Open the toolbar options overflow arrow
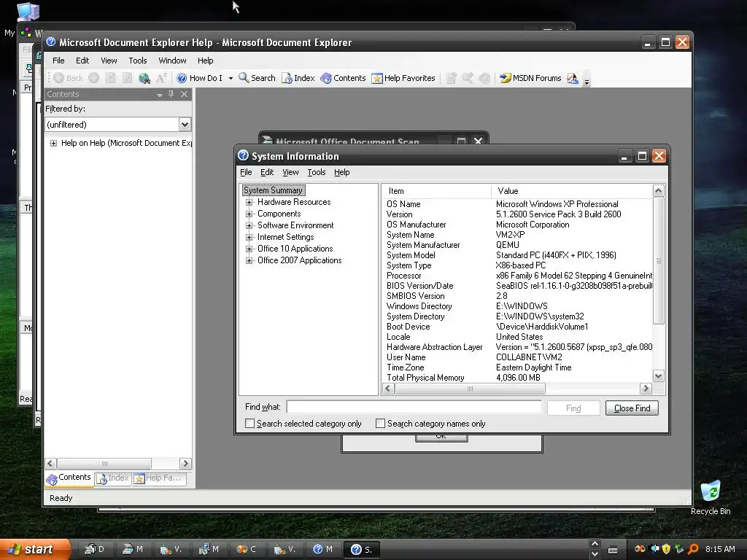Viewport: 747px width, 560px height. [587, 81]
